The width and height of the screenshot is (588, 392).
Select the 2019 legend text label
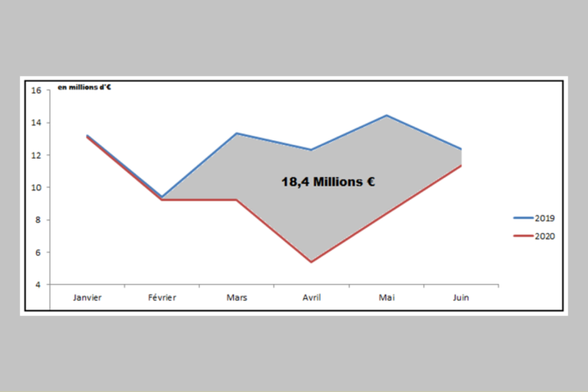[x=546, y=217]
